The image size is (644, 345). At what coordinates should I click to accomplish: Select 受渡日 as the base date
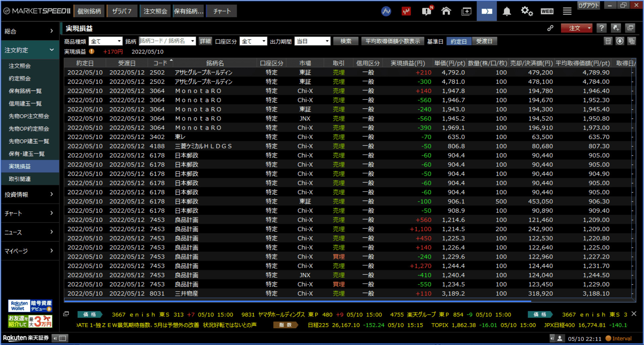point(484,41)
